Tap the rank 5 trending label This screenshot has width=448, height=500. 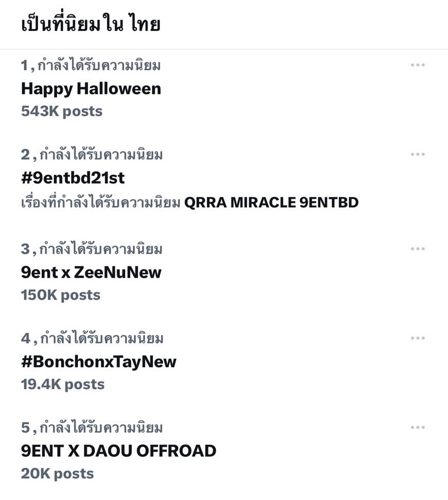[x=92, y=428]
